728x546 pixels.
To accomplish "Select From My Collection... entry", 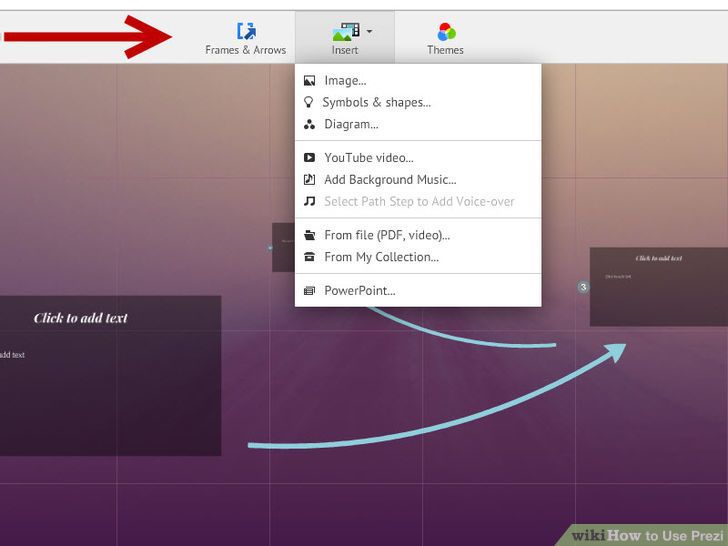I will (x=381, y=257).
